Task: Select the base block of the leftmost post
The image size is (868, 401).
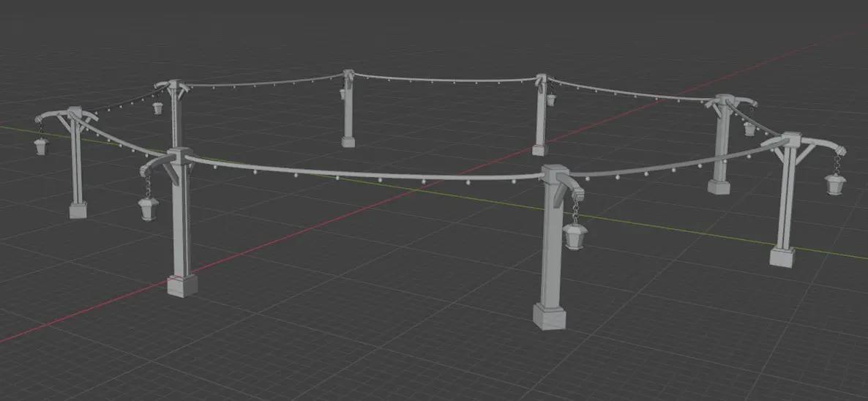Action: 78,210
